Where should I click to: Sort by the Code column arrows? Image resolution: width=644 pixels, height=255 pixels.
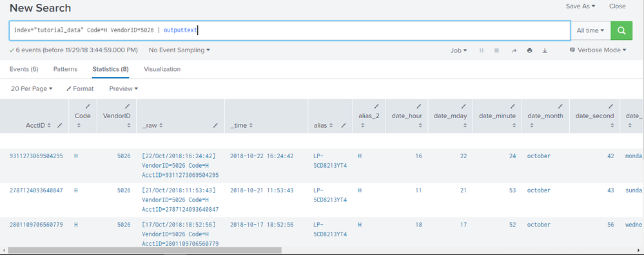pos(79,126)
